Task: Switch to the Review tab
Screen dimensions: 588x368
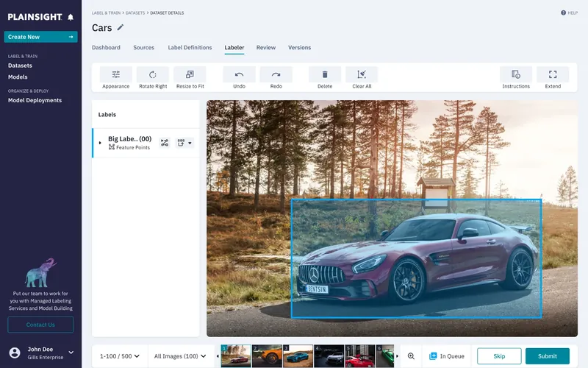Action: click(266, 48)
